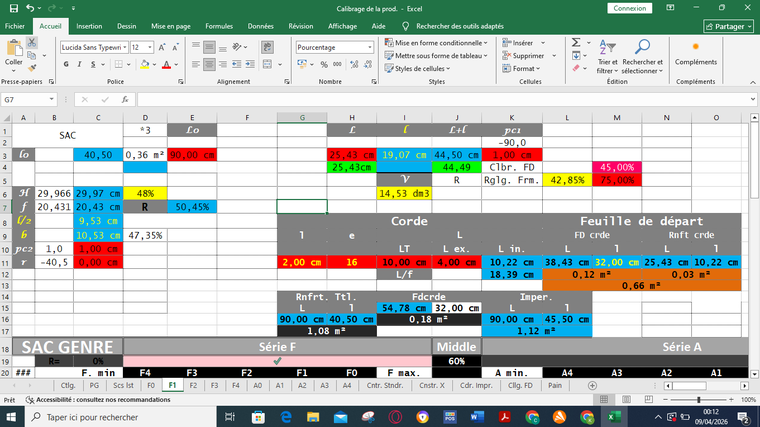The height and width of the screenshot is (427, 760).
Task: Click the AutoSum sigma icon
Action: 576,43
